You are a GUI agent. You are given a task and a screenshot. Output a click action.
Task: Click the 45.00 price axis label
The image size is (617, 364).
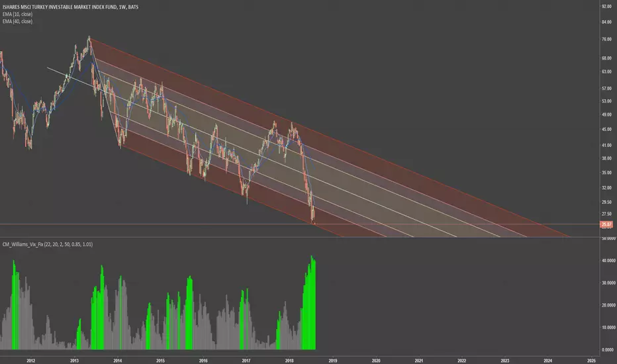[606, 130]
